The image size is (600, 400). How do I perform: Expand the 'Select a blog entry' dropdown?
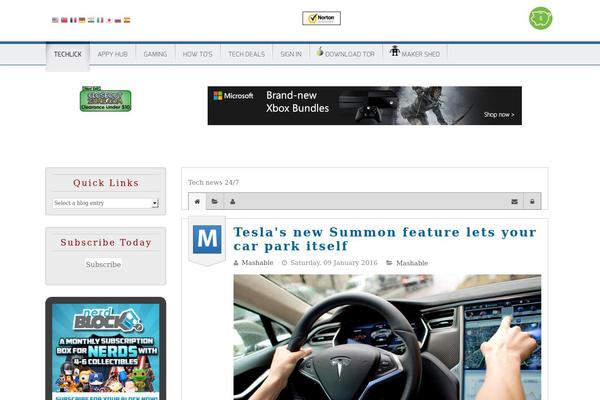coord(106,203)
